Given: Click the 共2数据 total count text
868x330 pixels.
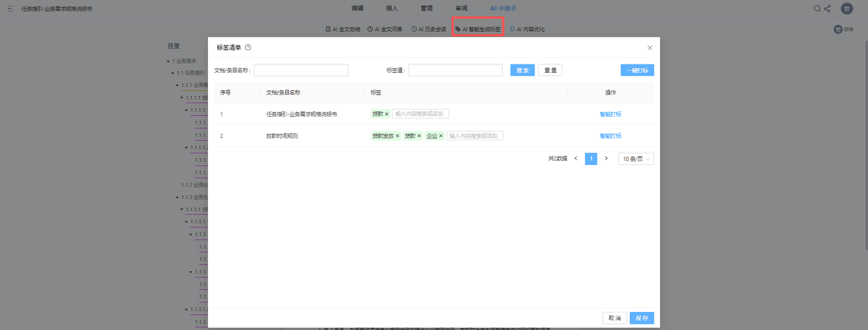Looking at the screenshot, I should point(558,159).
